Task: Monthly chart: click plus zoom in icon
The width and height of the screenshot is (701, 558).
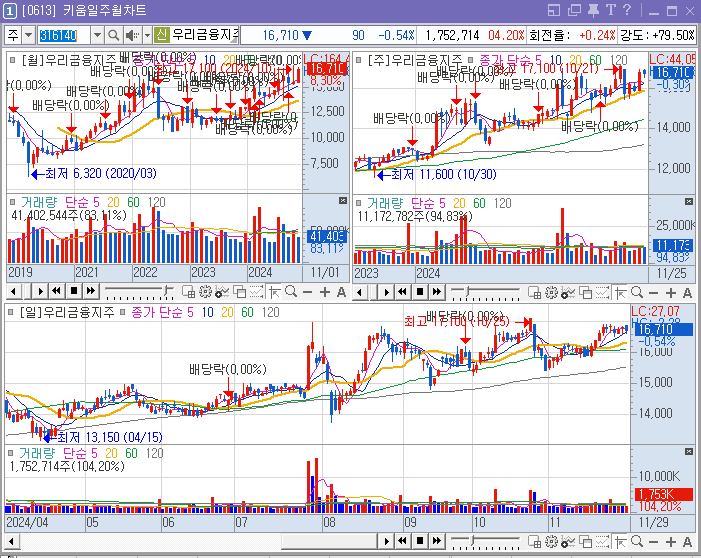Action: pyautogui.click(x=325, y=292)
